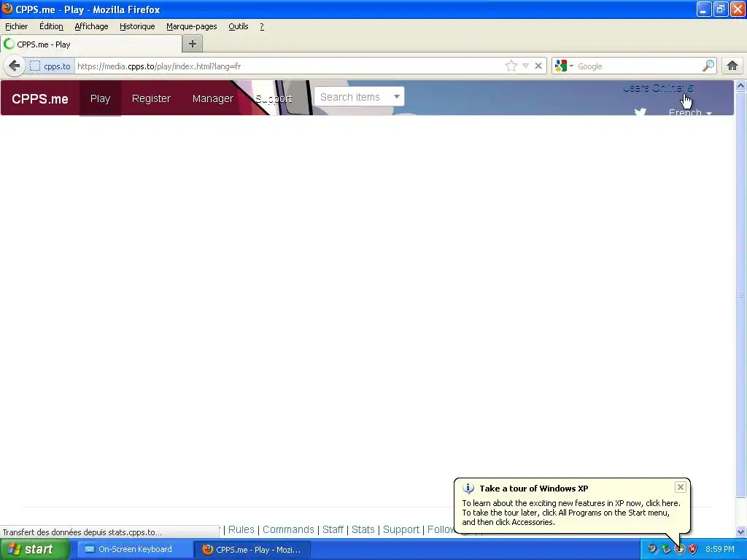This screenshot has height=560, width=747.
Task: Select the CPPS.me - Play tab
Action: 91,44
